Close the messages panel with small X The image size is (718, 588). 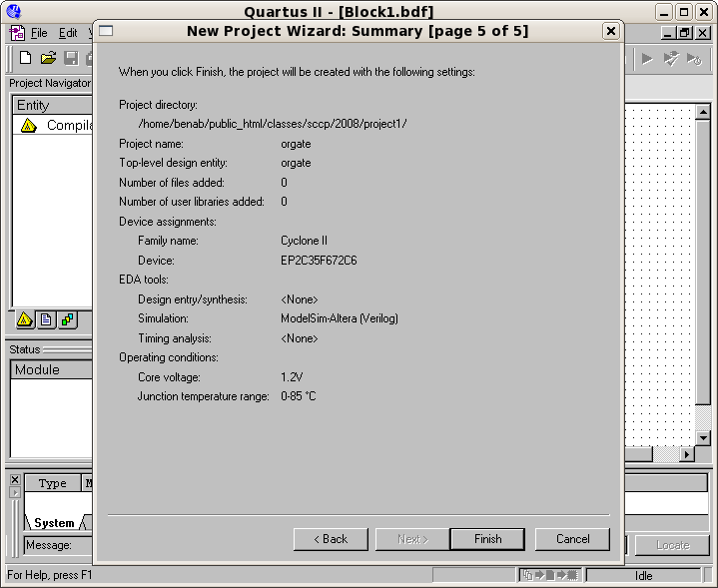click(14, 480)
